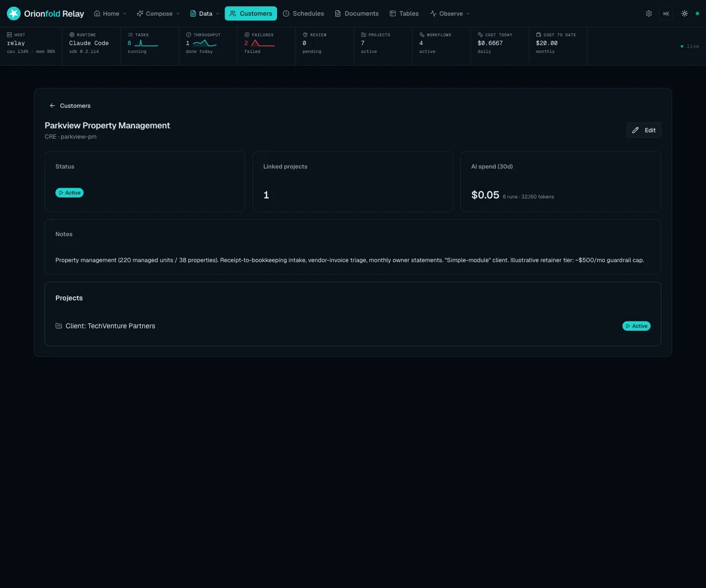Click the Schedules clock icon

[x=286, y=14]
